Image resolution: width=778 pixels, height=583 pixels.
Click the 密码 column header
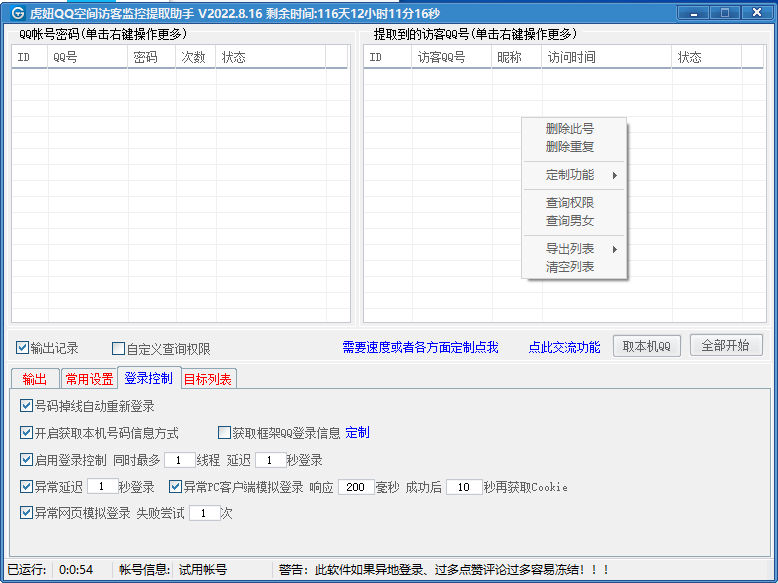point(151,57)
